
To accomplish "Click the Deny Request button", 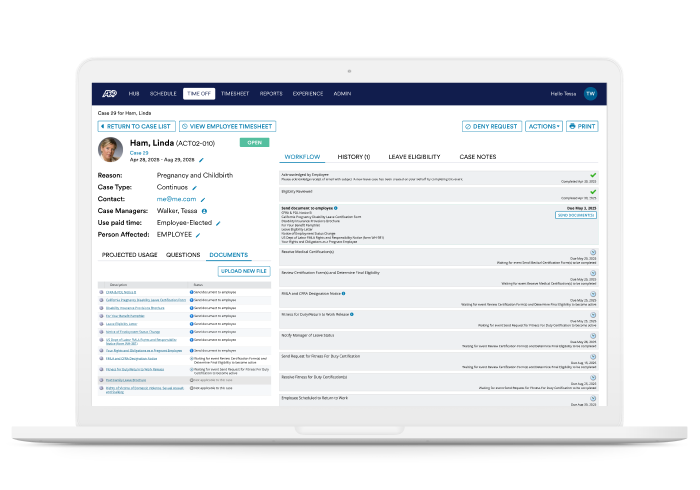I will coord(492,127).
